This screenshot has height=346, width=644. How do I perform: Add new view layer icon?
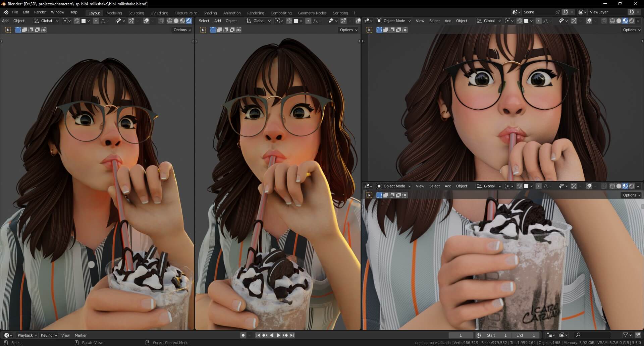pos(631,12)
